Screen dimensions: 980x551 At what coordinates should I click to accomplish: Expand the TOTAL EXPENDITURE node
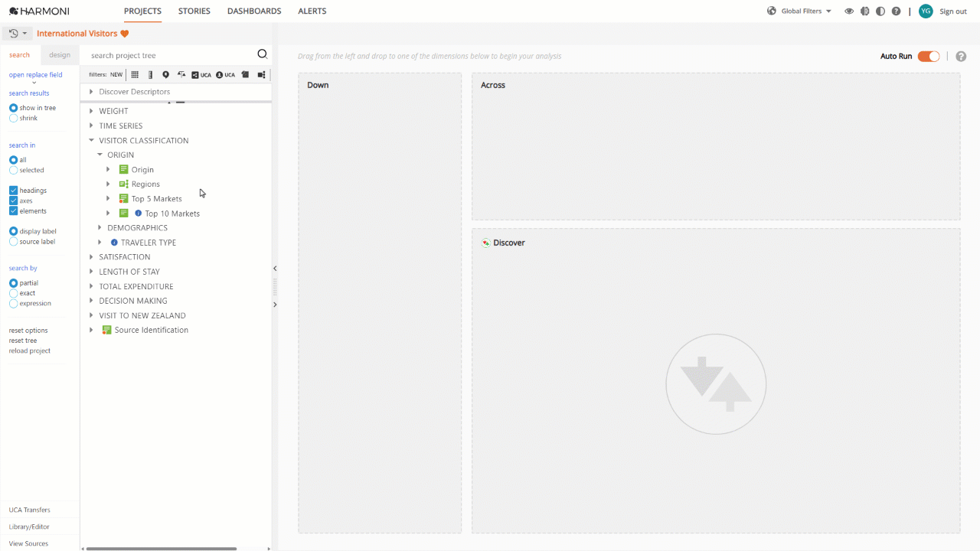pyautogui.click(x=91, y=286)
